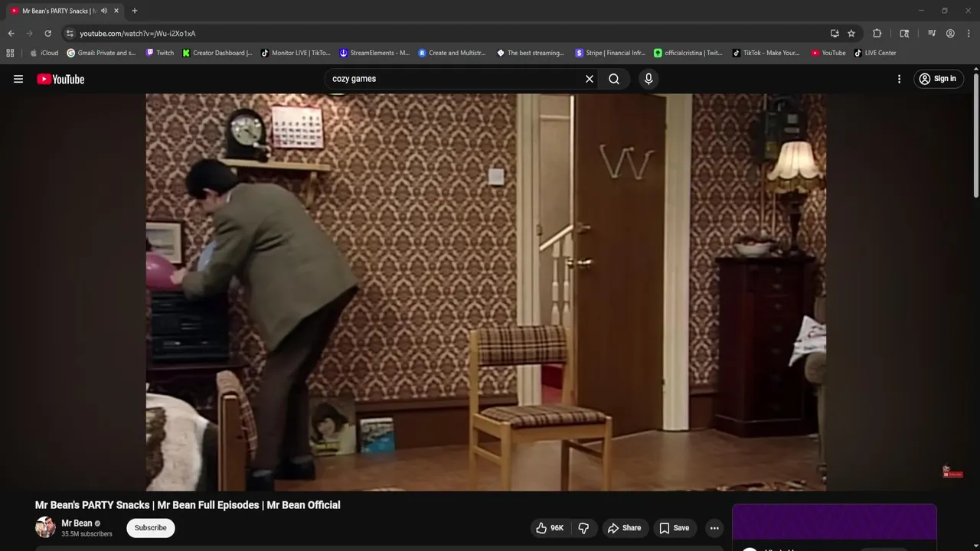This screenshot has width=980, height=551.
Task: Go forward with the browser forward arrow
Action: (29, 34)
